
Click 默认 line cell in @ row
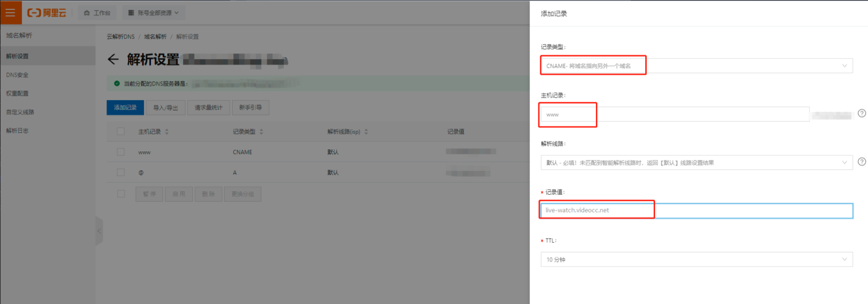[x=333, y=173]
